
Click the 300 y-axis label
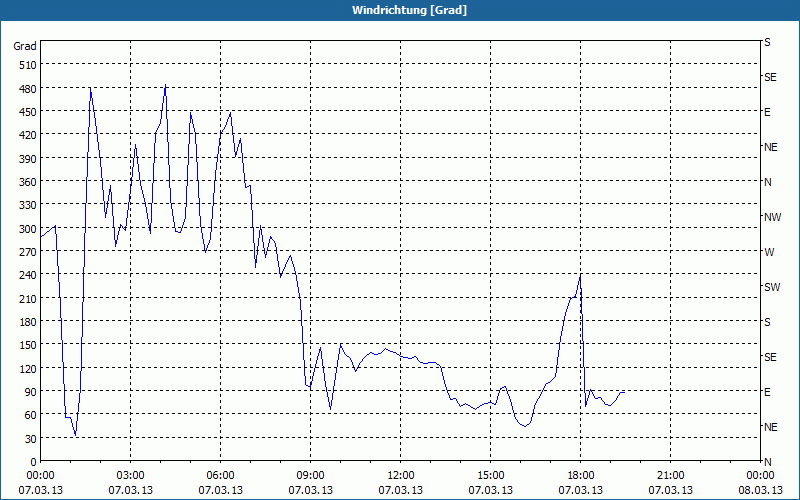pyautogui.click(x=28, y=229)
